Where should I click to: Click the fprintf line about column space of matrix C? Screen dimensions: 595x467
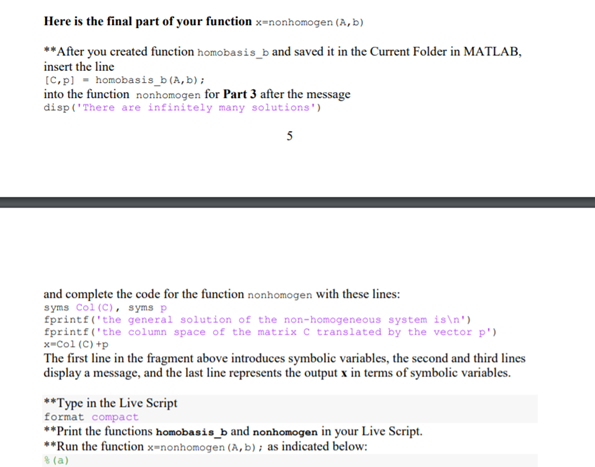(x=270, y=332)
